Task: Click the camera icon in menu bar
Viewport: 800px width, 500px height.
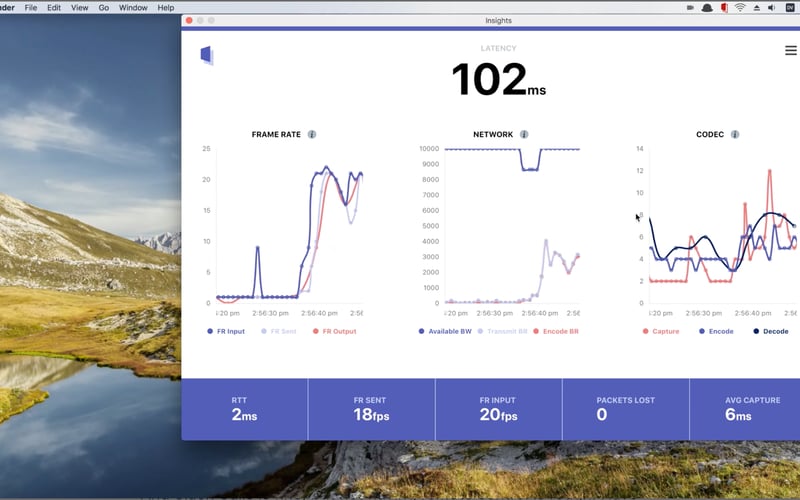Action: coord(690,8)
